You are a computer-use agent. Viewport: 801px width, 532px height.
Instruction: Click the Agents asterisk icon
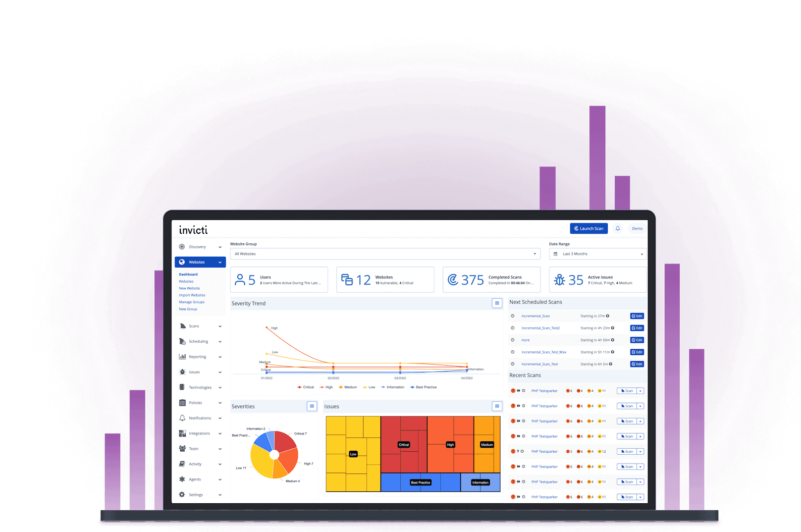tap(182, 479)
